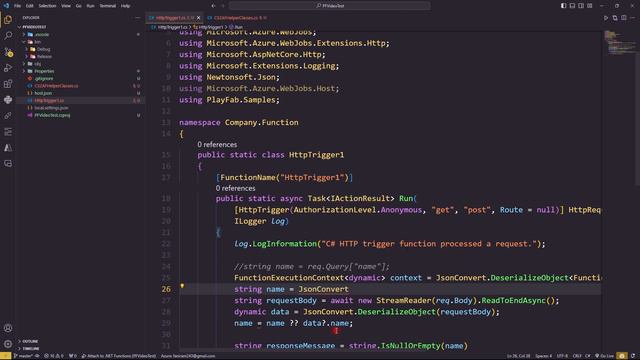640x360 pixels.
Task: Click the Customize Layout icon
Action: 590,6
